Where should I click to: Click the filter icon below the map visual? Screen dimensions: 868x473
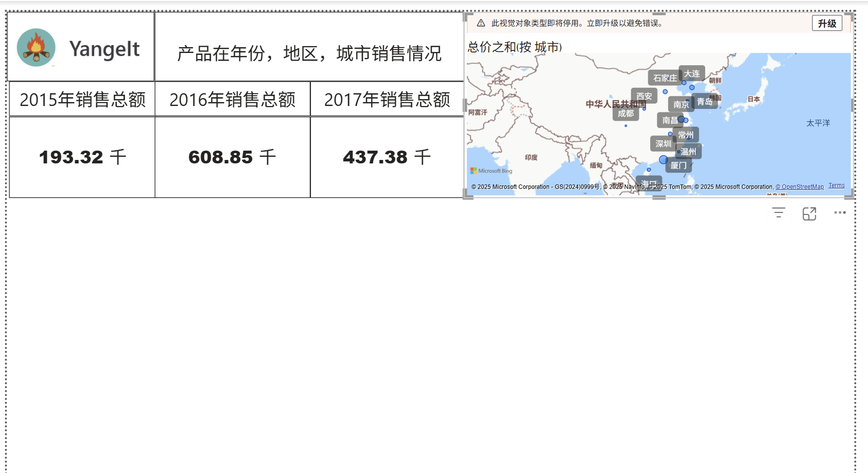coord(778,213)
